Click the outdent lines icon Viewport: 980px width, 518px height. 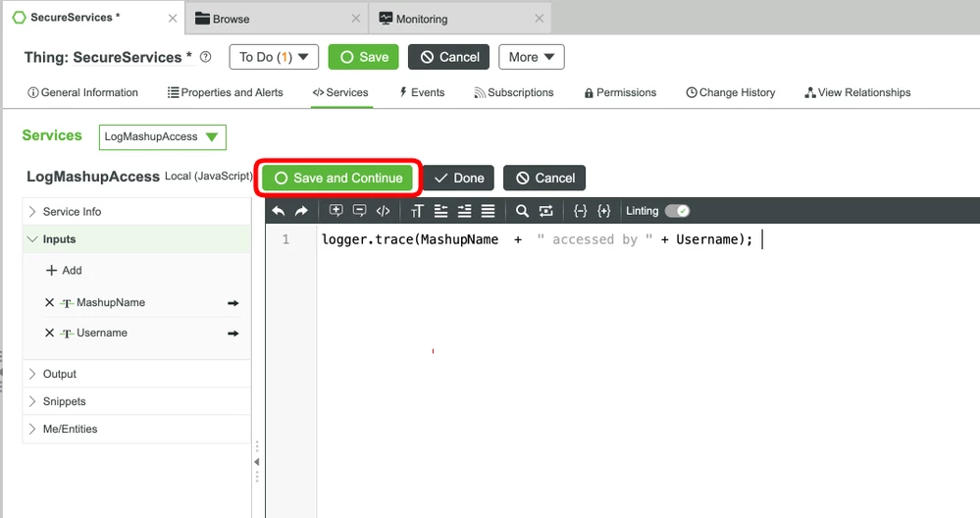[x=440, y=211]
